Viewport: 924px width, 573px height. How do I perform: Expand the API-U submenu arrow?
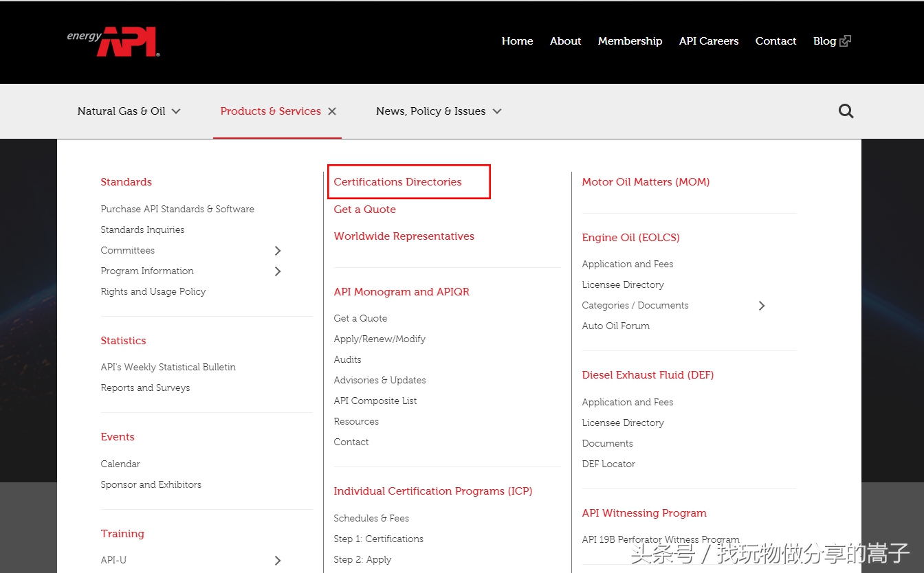(x=278, y=561)
